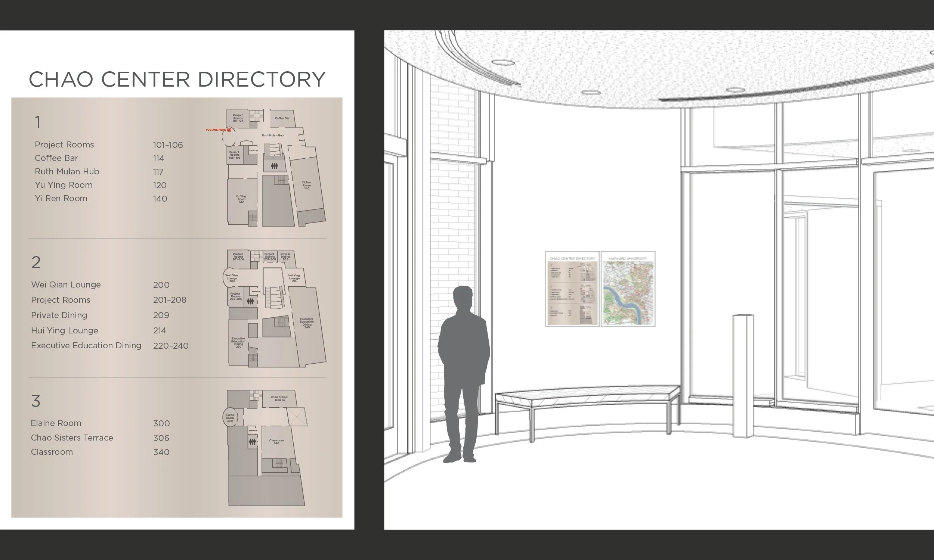The image size is (934, 560).
Task: Click the red You Are Here marker
Action: [x=229, y=130]
